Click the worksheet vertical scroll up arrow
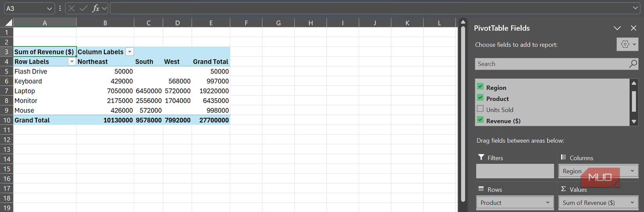Image resolution: width=644 pixels, height=212 pixels. (463, 22)
